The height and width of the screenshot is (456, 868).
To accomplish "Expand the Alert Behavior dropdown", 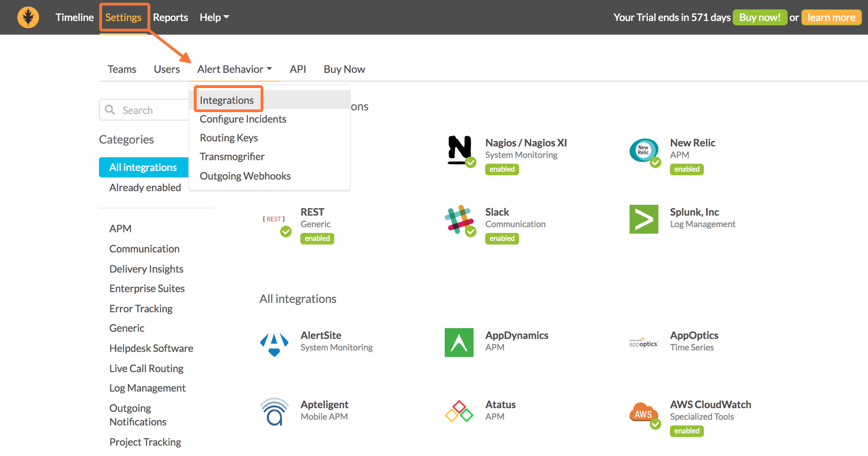I will 235,69.
